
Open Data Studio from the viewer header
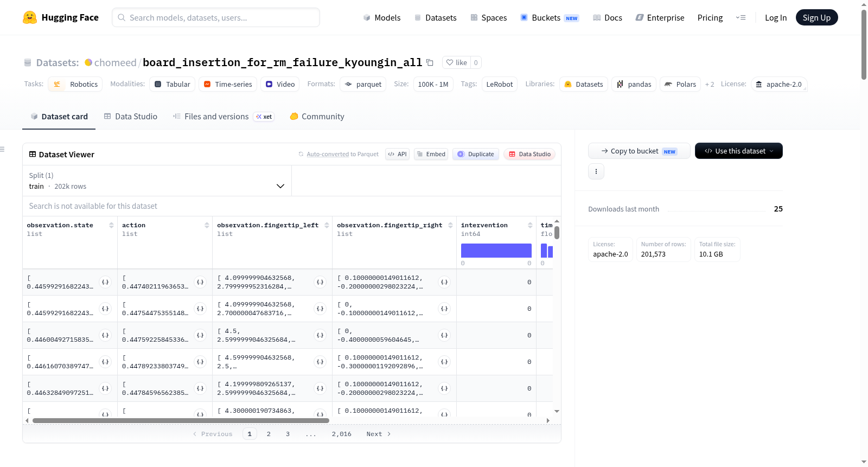point(529,154)
